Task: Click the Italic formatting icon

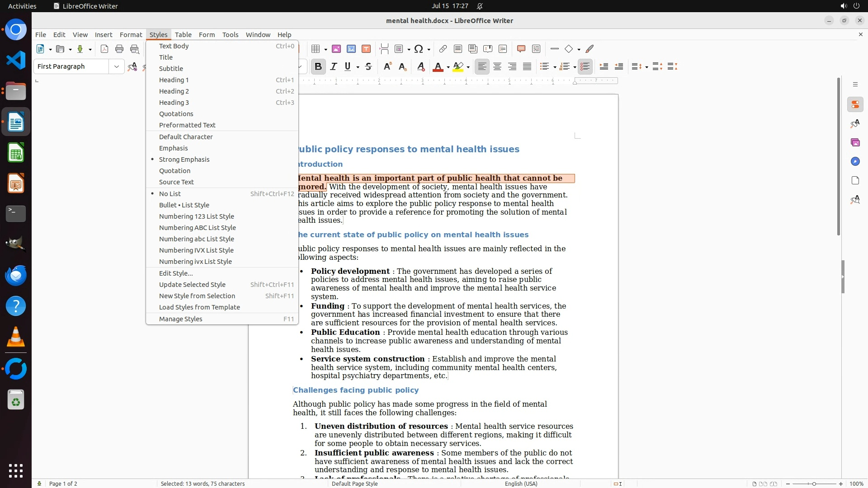Action: click(333, 66)
